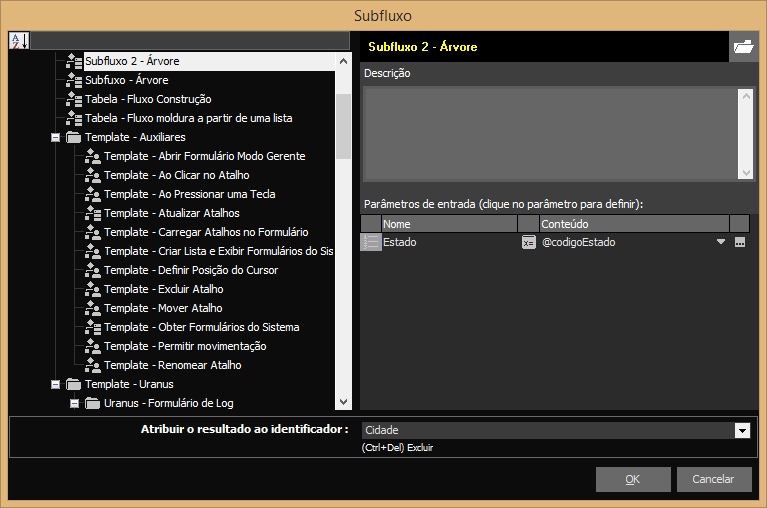Select Template - Renomear Atalho in tree
Image resolution: width=767 pixels, height=508 pixels.
click(x=172, y=365)
